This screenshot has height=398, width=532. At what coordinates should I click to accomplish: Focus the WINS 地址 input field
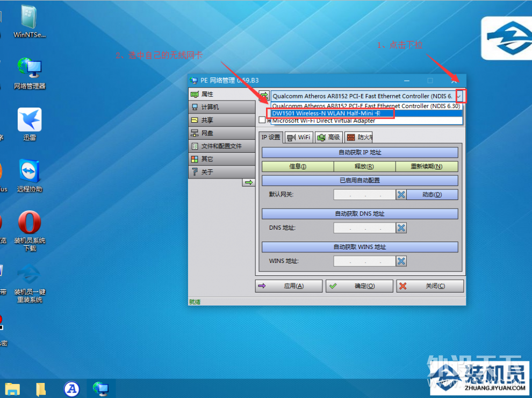point(365,261)
